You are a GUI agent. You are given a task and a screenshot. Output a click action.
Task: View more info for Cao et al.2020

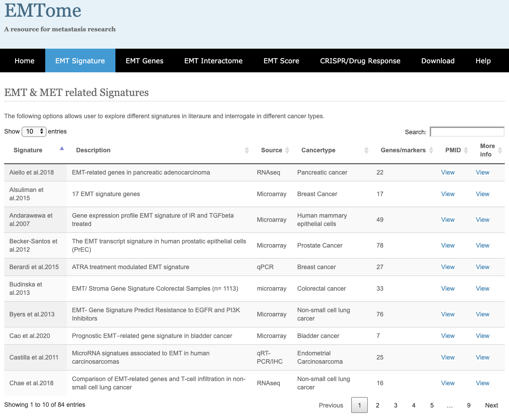483,336
